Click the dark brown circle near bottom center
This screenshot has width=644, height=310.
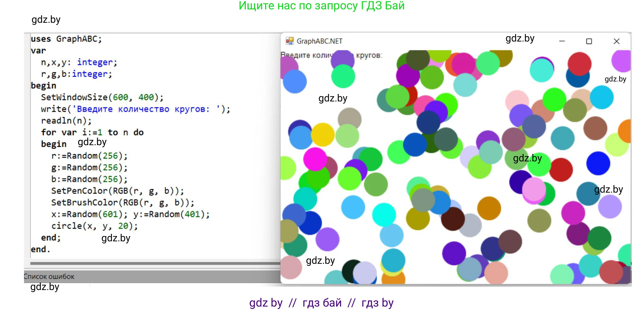453,219
